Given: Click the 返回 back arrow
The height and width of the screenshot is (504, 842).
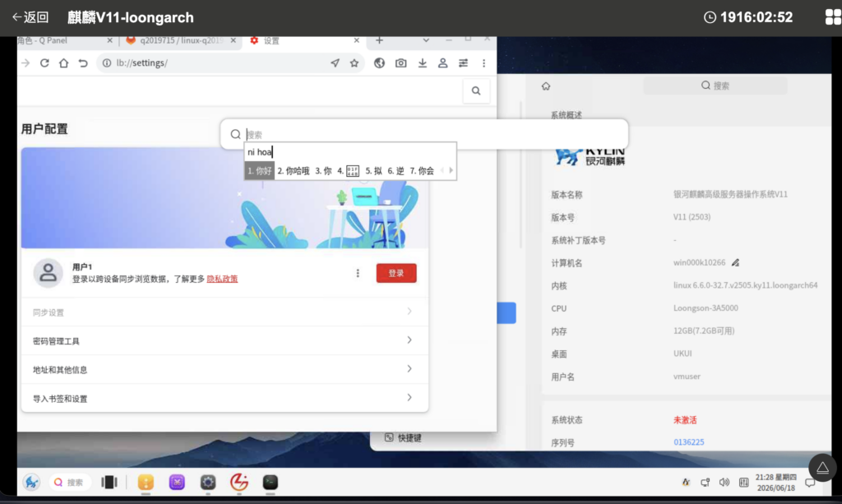Looking at the screenshot, I should click(30, 17).
